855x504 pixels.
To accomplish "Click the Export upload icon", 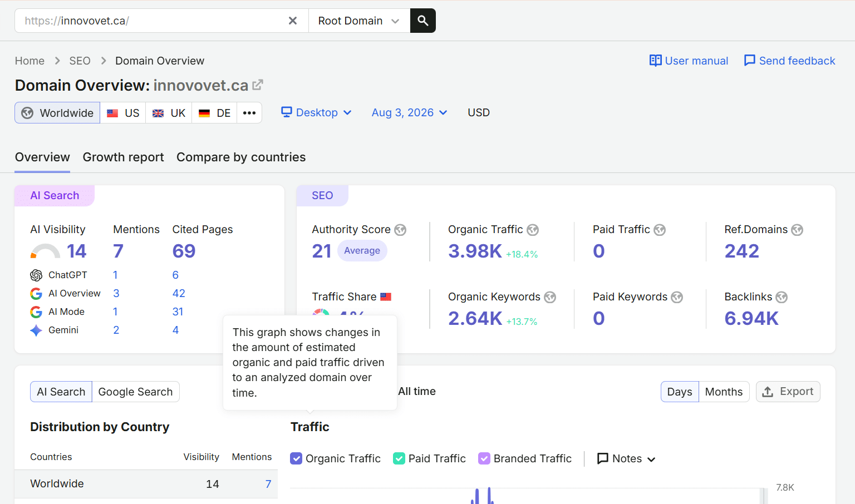I will 768,392.
